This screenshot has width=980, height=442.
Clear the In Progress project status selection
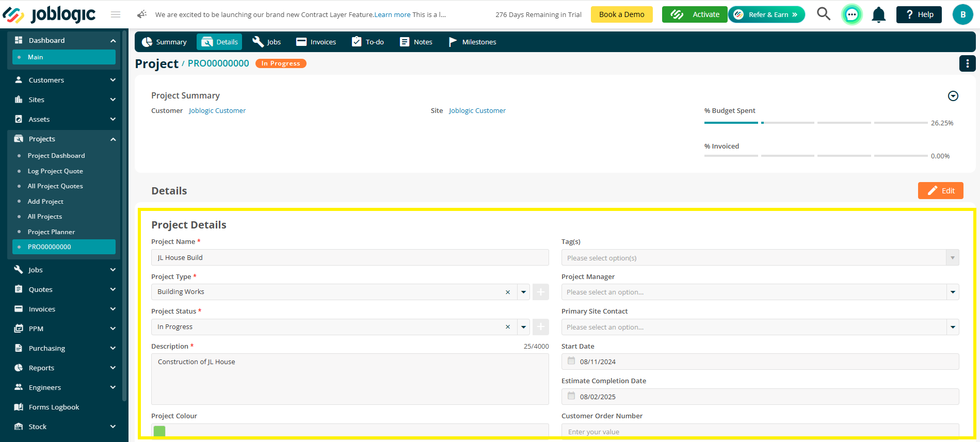(x=508, y=327)
